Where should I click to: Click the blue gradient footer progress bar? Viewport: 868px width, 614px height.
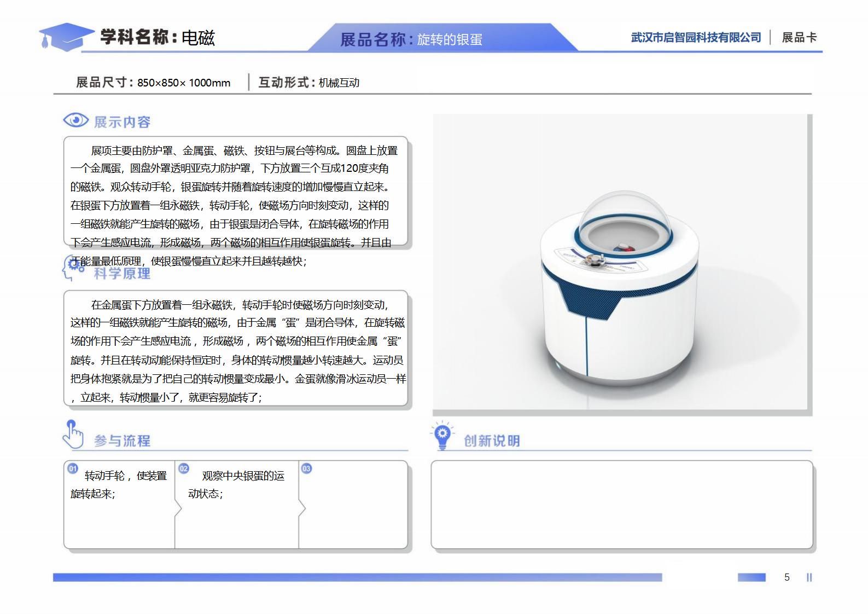coord(358,577)
